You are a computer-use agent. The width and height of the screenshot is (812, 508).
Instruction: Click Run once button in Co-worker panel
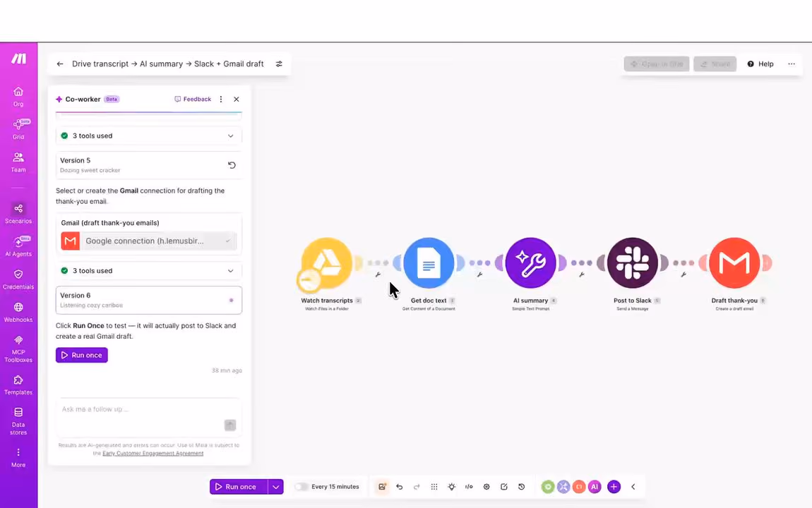pyautogui.click(x=82, y=355)
